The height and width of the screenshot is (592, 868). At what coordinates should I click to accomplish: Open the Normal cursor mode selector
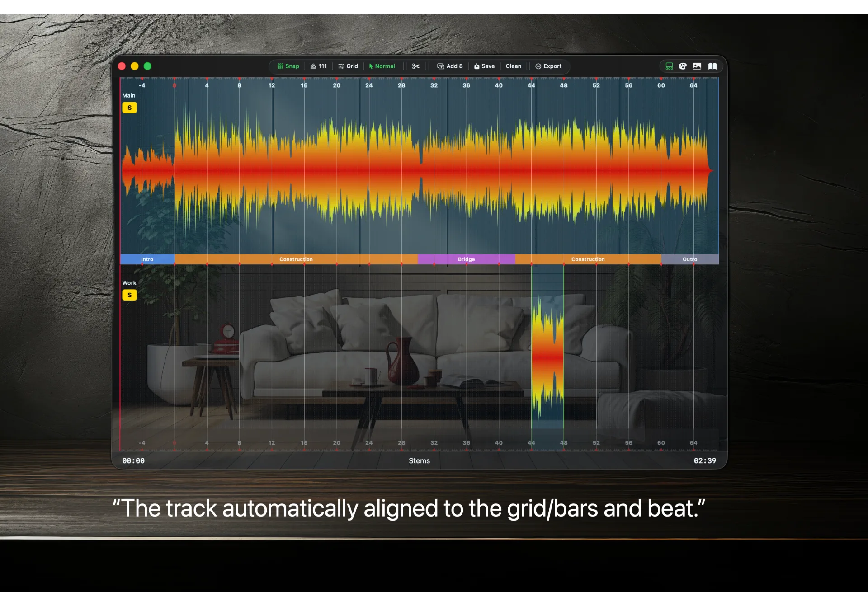[x=382, y=66]
